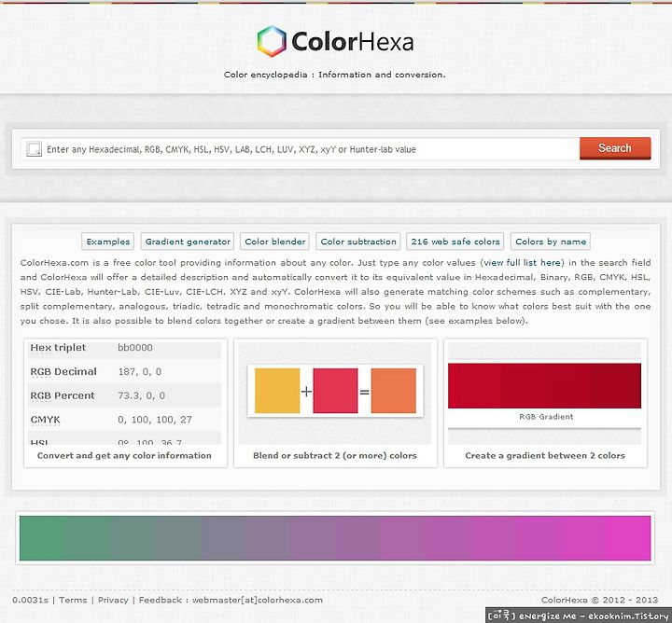Click the webmaster[at]colorhexa.com address

click(x=258, y=600)
